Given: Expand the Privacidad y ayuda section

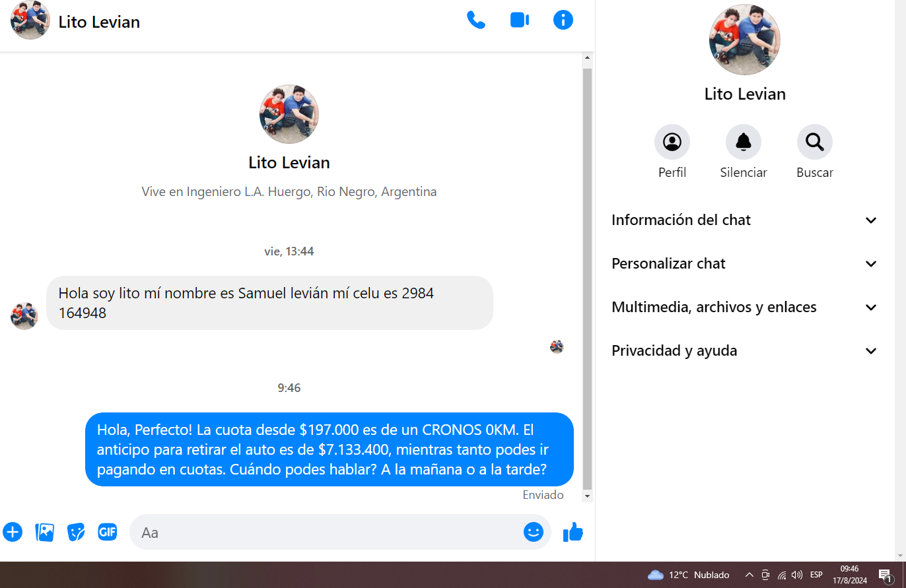Looking at the screenshot, I should pos(745,350).
